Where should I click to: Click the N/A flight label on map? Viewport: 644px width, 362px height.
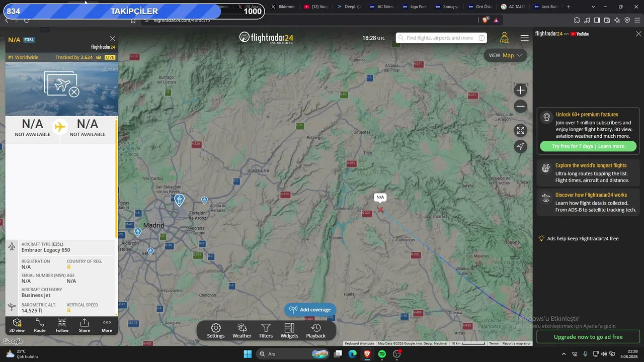380,197
